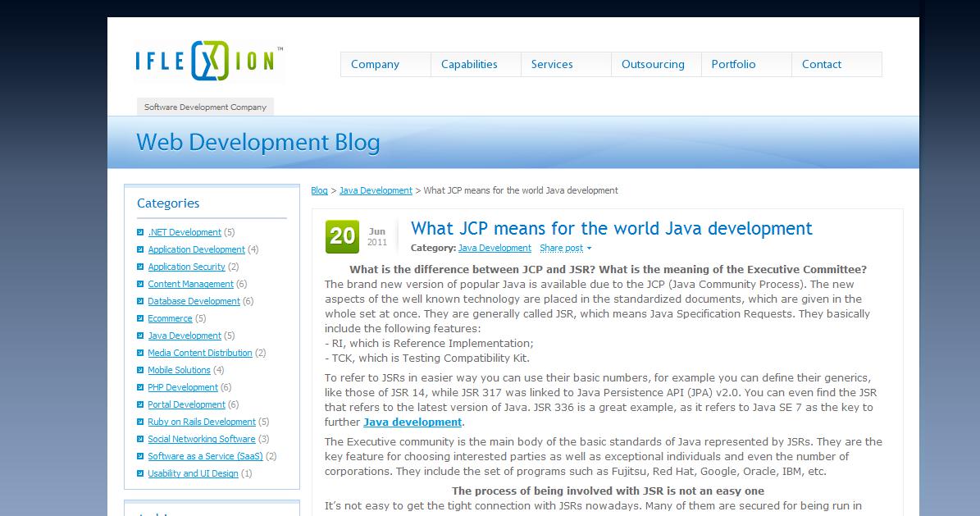Click bullet icon beside Media Content Distribution

pos(140,353)
